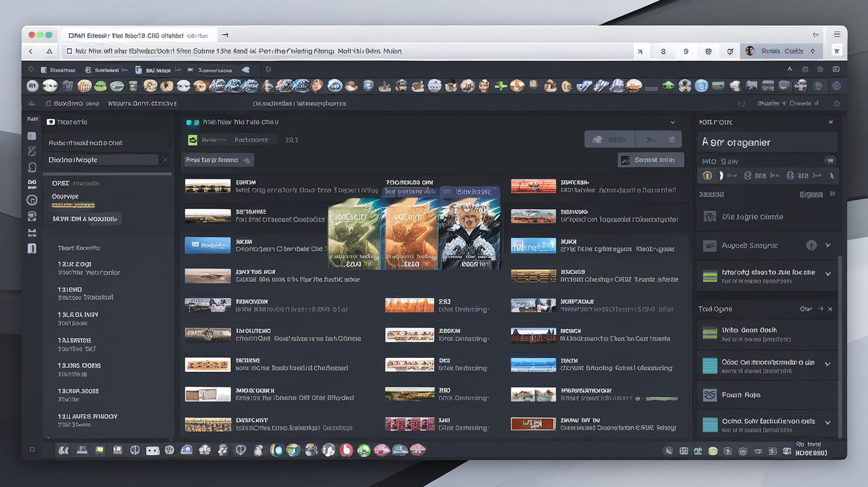Close the 'Taid Ogine' section
The image size is (868, 487).
click(830, 309)
